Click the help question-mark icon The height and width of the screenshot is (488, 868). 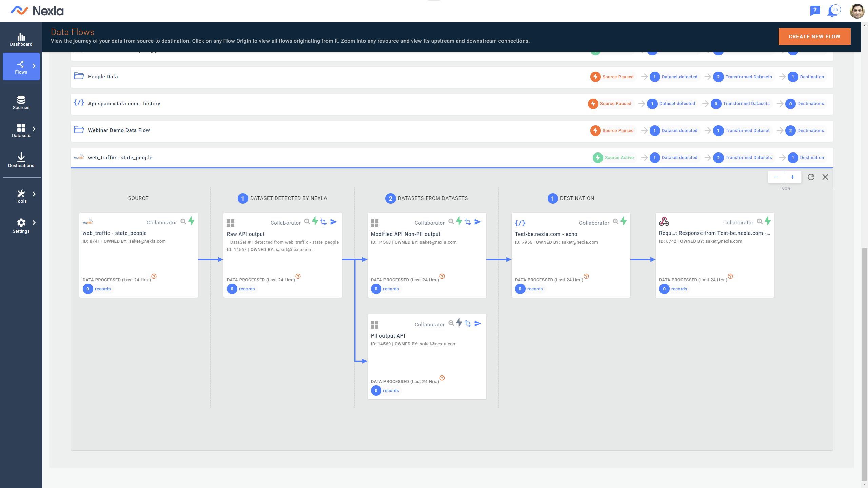pos(814,11)
